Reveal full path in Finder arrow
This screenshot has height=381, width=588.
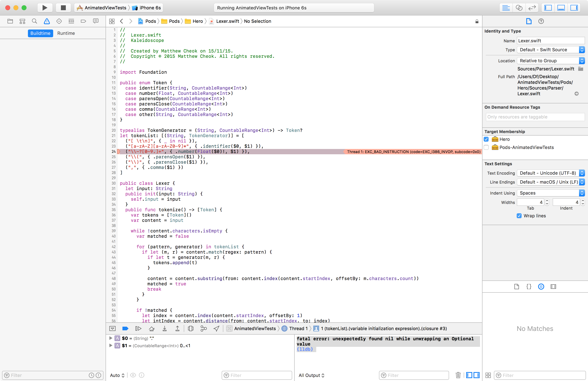pos(577,94)
